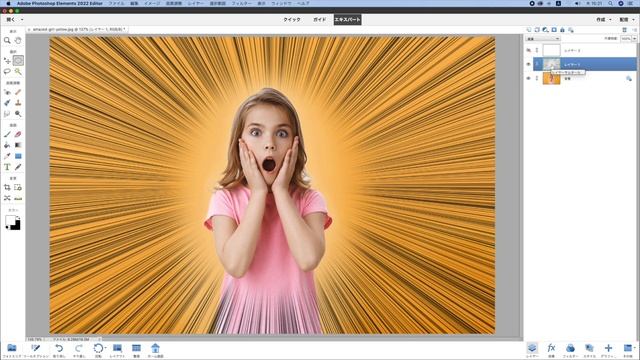This screenshot has width=640, height=360.
Task: Add a fill or adjustment layer
Action: 545,30
